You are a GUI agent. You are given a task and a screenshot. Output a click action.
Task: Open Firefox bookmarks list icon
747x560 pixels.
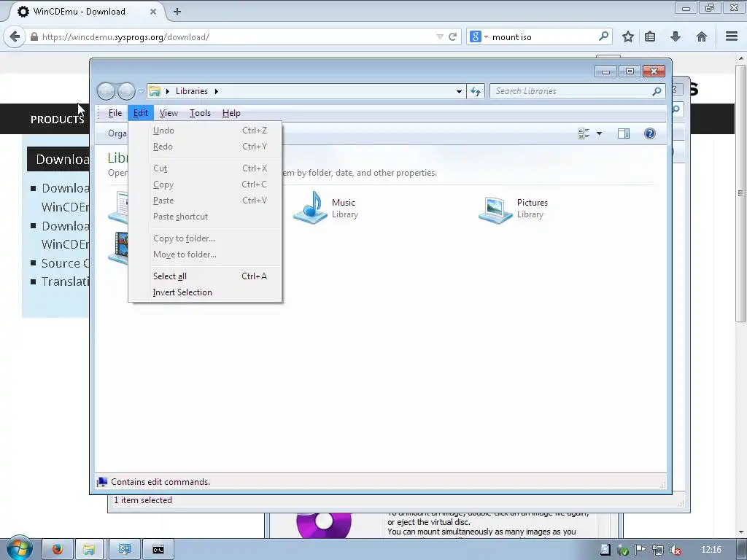[650, 36]
